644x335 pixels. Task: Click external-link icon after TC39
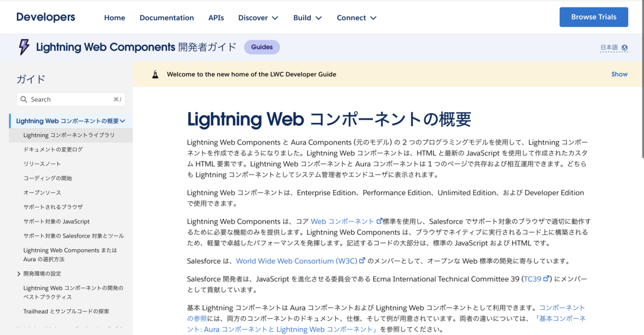point(546,279)
